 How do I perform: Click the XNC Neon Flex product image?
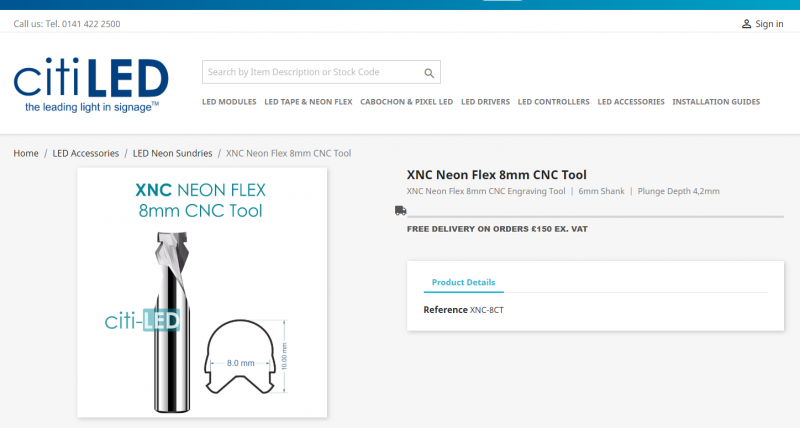pos(202,292)
